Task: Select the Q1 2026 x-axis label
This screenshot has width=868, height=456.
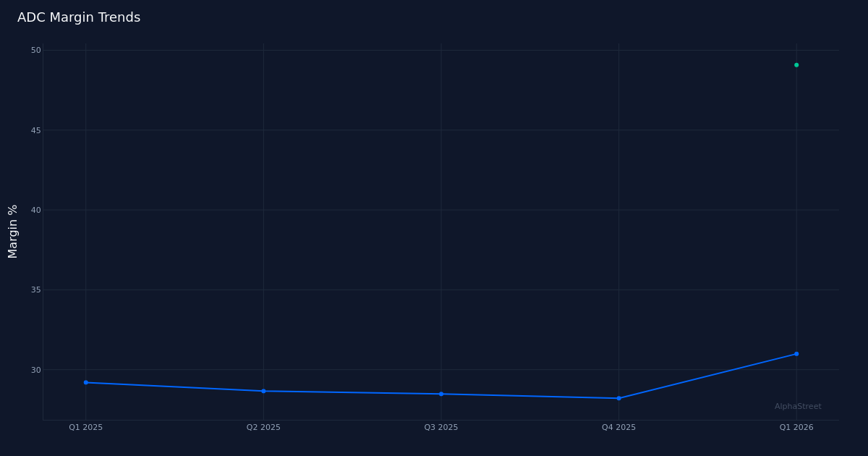Action: (x=796, y=427)
